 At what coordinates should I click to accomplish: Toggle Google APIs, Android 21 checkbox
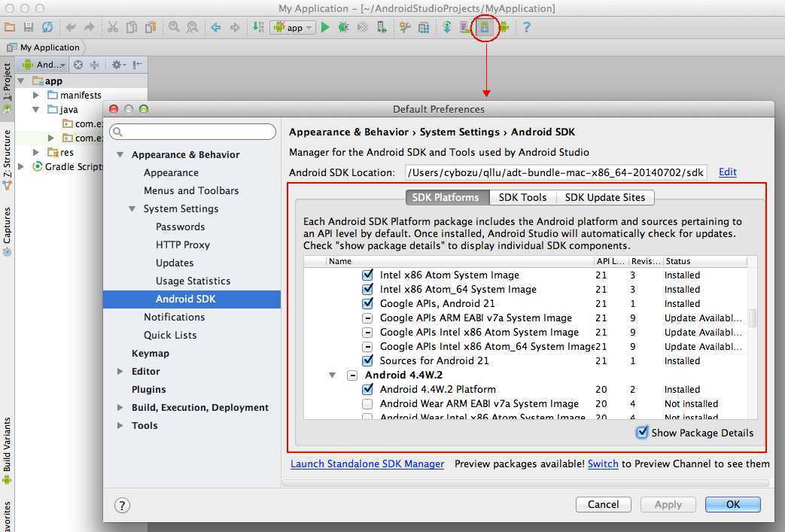pyautogui.click(x=367, y=303)
